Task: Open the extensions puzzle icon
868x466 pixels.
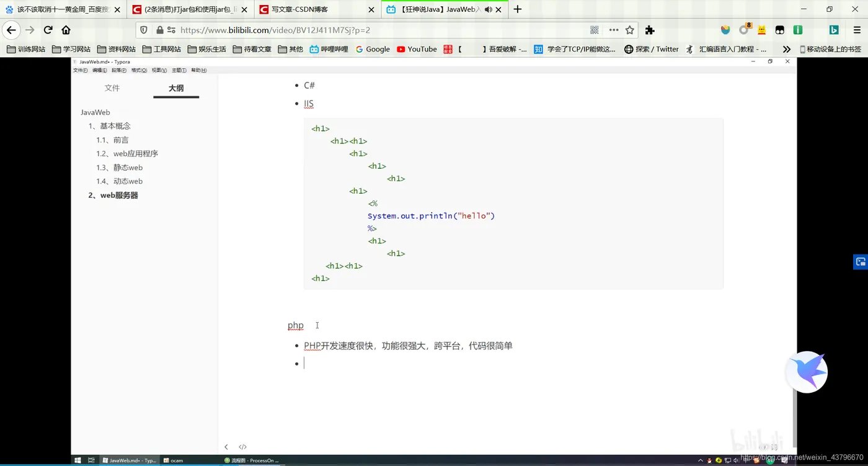Action: click(x=650, y=30)
